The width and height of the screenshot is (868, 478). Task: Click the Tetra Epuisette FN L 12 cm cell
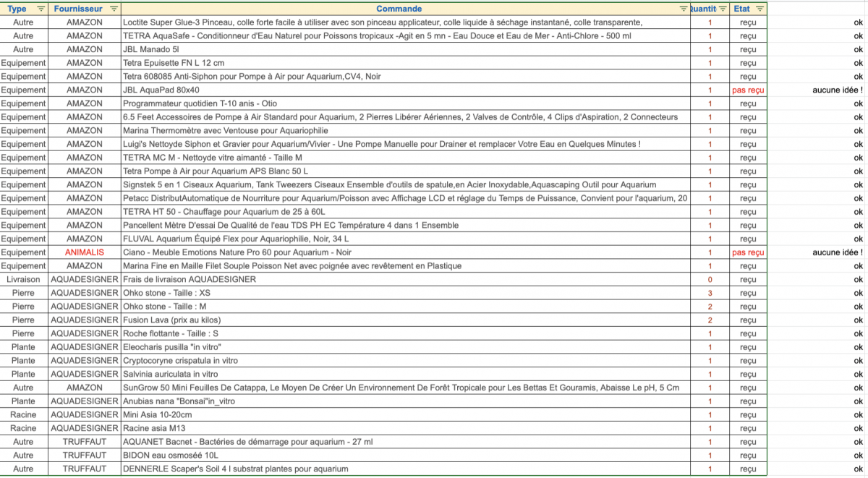(x=406, y=63)
